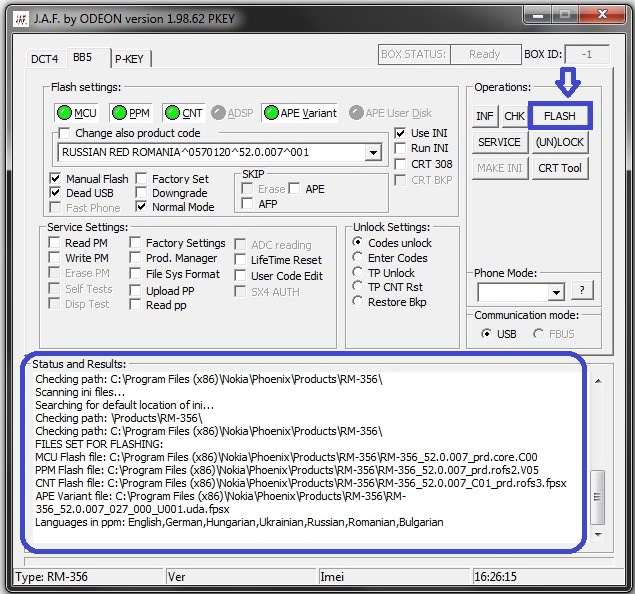Image resolution: width=635 pixels, height=594 pixels.
Task: Uncheck Manual Flash option
Action: (x=55, y=179)
